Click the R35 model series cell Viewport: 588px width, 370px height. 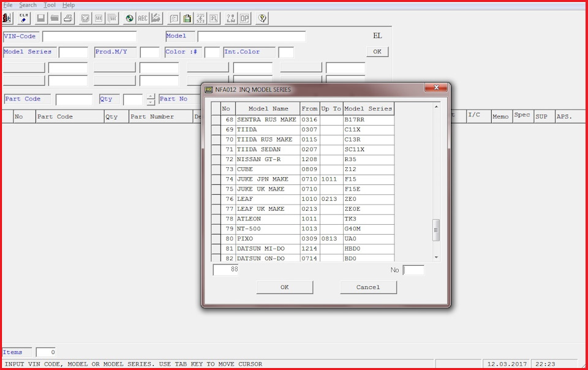(369, 159)
